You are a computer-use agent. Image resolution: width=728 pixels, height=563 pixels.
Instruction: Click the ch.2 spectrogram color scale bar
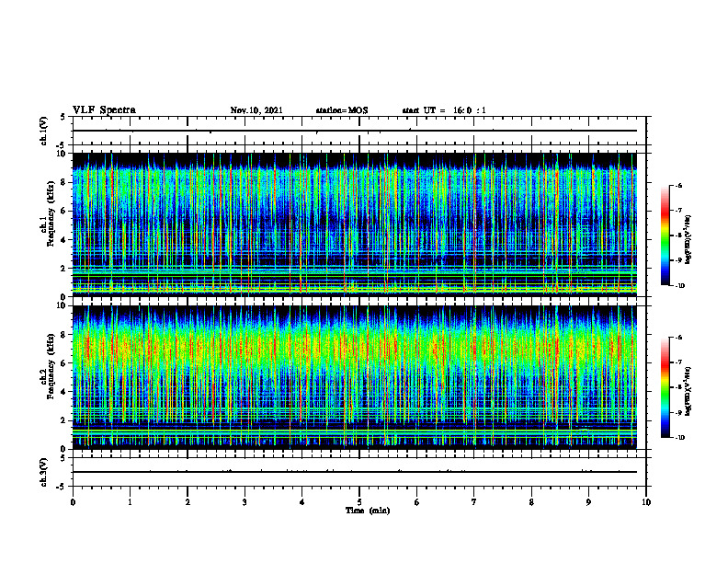pyautogui.click(x=665, y=387)
